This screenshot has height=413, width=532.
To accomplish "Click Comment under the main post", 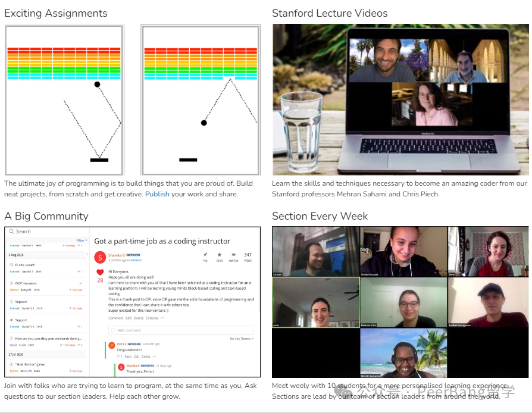I will [115, 318].
